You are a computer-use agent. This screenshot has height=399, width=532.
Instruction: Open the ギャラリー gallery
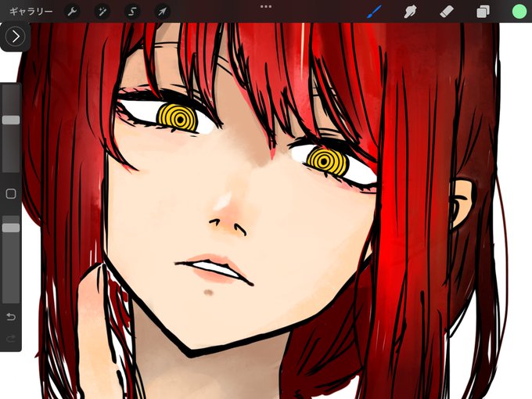(x=31, y=12)
